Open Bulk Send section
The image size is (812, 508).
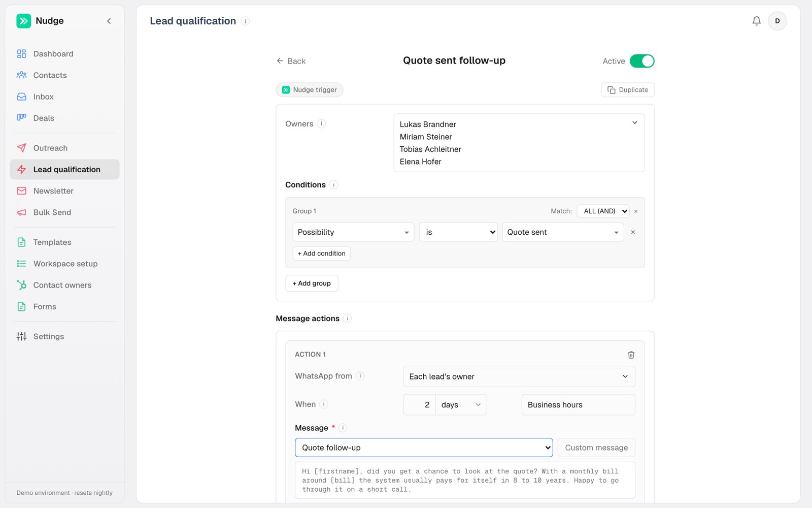point(64,212)
